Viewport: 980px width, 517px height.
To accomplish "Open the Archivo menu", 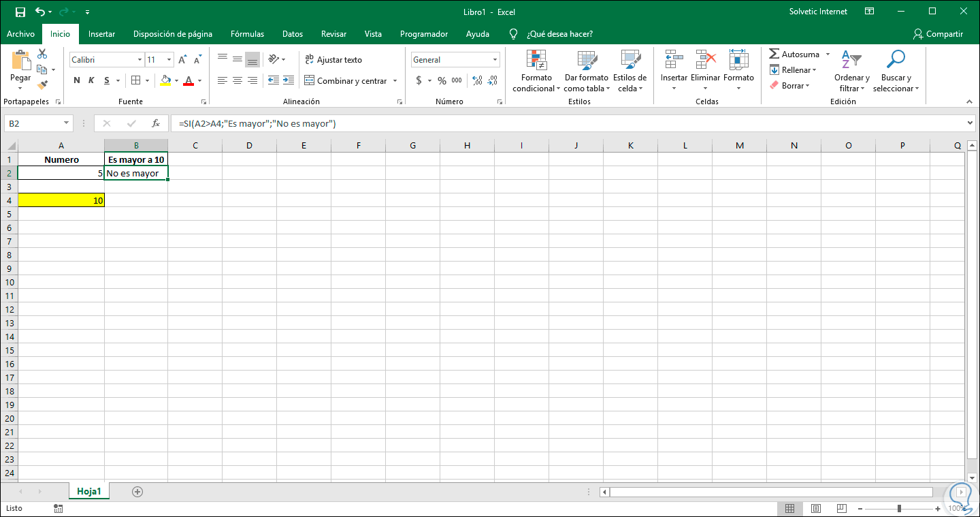I will click(20, 34).
